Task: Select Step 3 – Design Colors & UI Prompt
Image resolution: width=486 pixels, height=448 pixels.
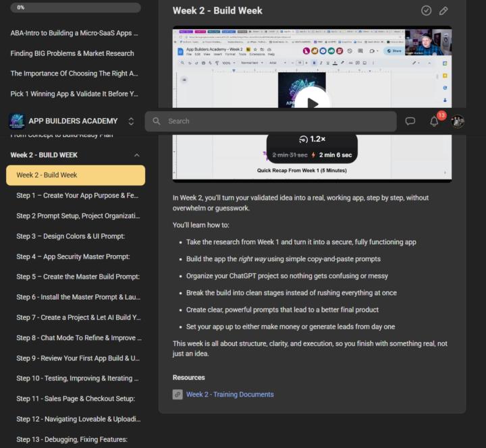Action: 70,236
